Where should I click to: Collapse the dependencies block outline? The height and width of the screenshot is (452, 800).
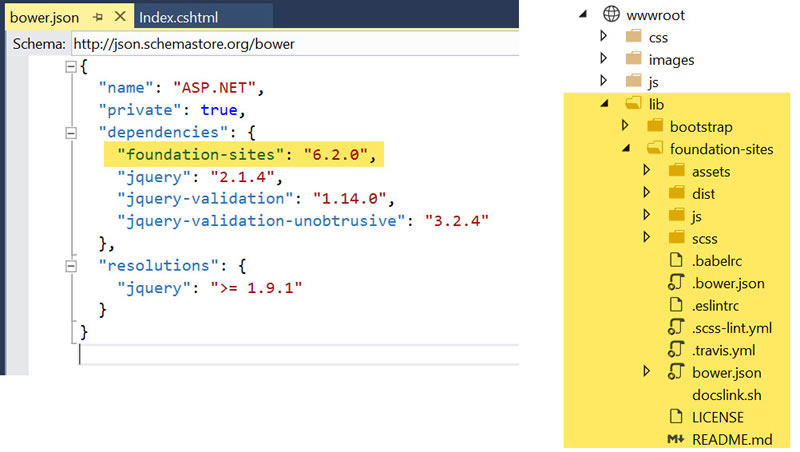tap(71, 133)
